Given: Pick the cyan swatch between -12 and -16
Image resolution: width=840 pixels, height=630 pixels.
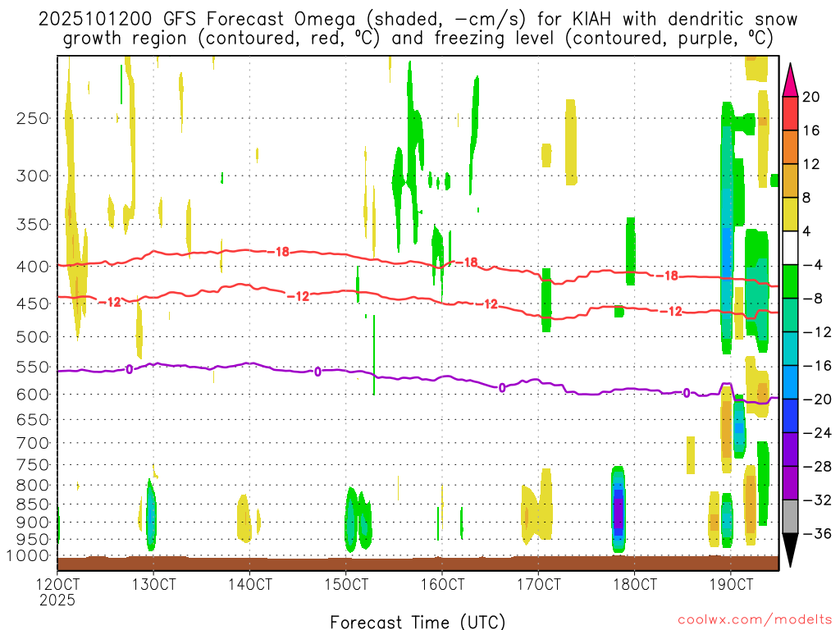Looking at the screenshot, I should click(x=790, y=349).
